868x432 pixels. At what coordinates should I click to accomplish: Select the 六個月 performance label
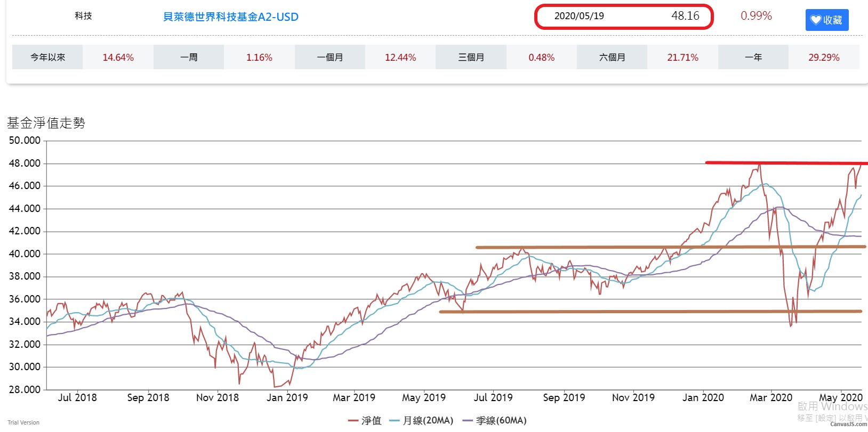[x=612, y=57]
